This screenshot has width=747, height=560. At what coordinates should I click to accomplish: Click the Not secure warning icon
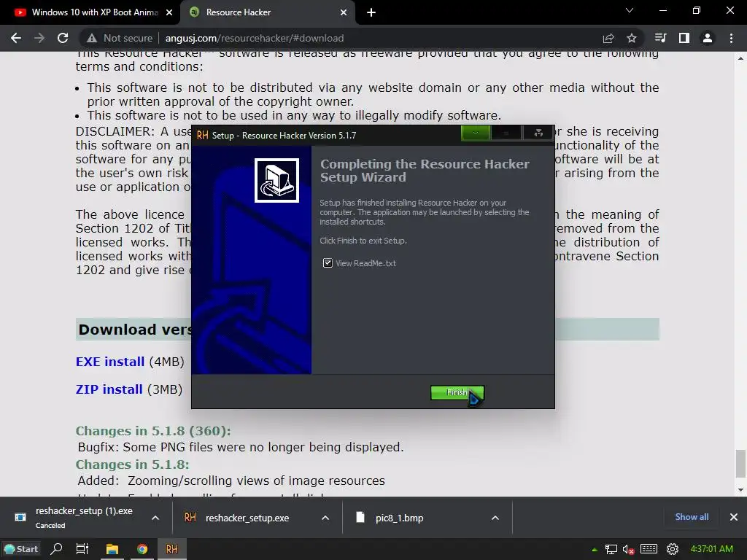(91, 38)
